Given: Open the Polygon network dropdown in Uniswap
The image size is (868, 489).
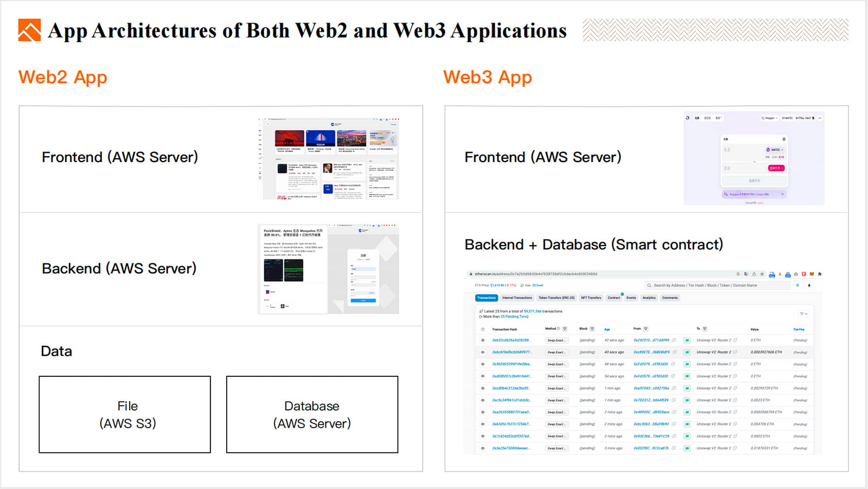Looking at the screenshot, I should pos(769,118).
